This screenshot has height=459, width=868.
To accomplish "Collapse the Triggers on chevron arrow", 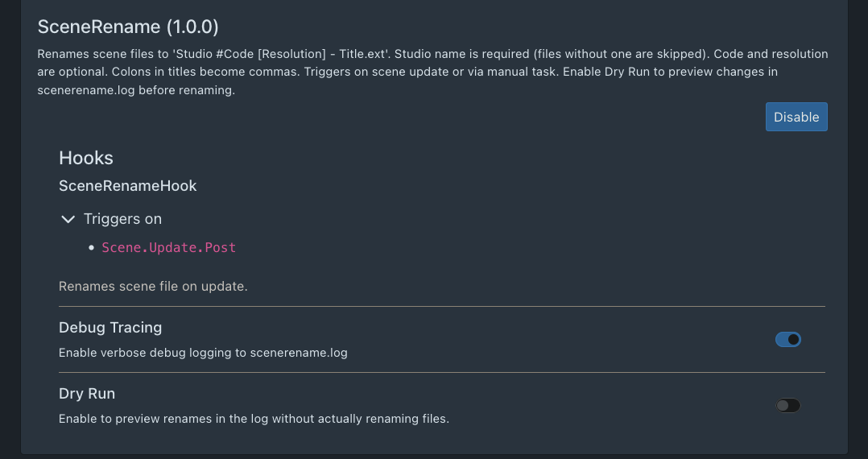I will click(x=68, y=219).
